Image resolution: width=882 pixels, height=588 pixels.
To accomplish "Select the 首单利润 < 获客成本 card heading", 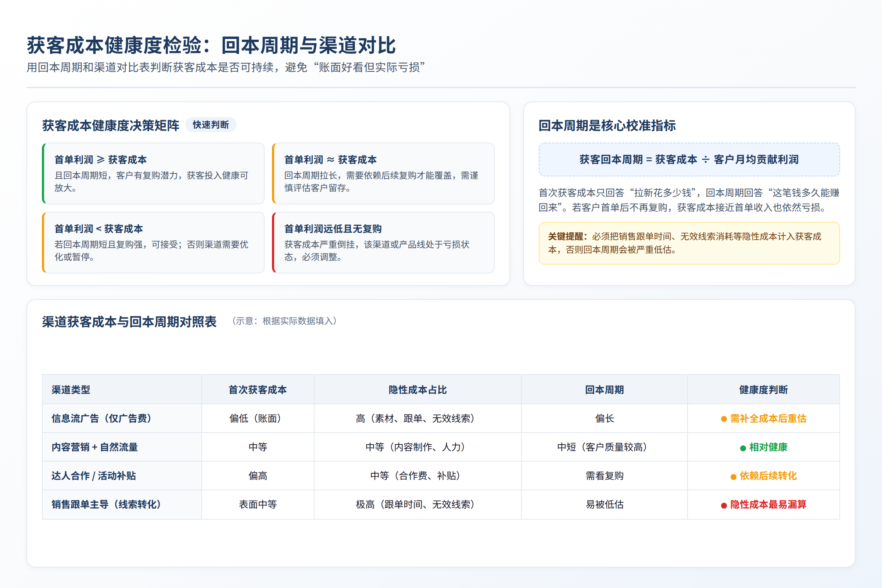I will 98,229.
